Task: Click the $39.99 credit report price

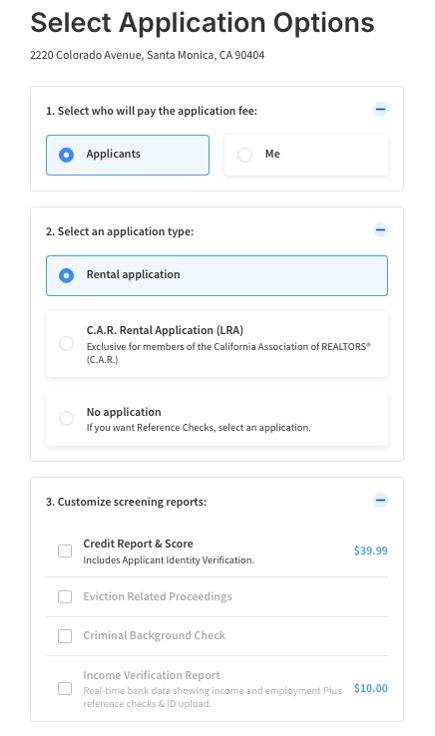Action: coord(371,551)
